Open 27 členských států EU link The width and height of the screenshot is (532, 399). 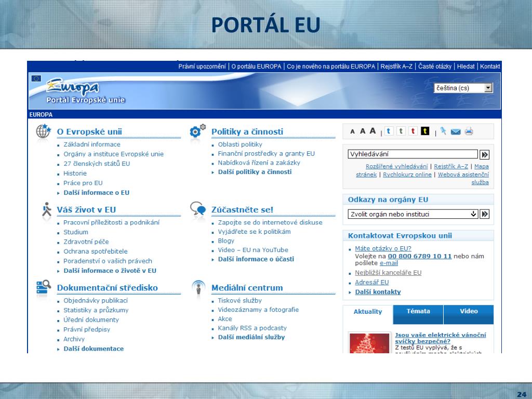[x=97, y=164]
